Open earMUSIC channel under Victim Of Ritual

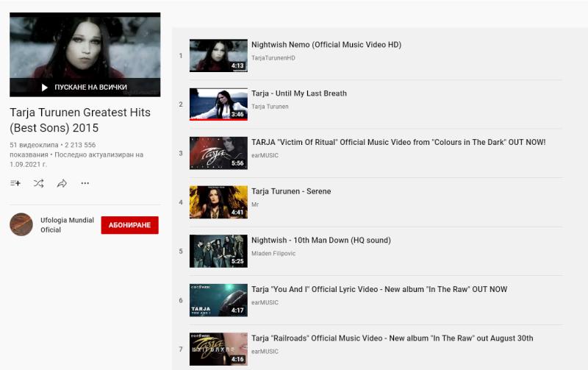point(265,155)
